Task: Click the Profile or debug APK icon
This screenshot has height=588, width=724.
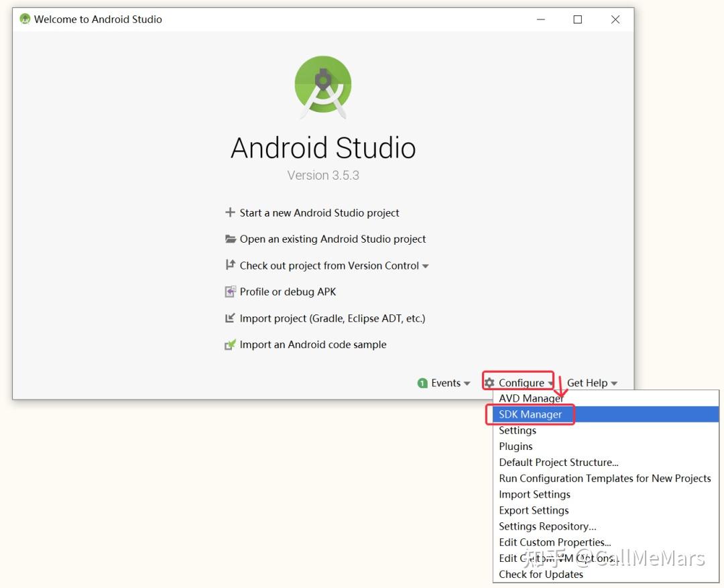Action: pos(230,292)
